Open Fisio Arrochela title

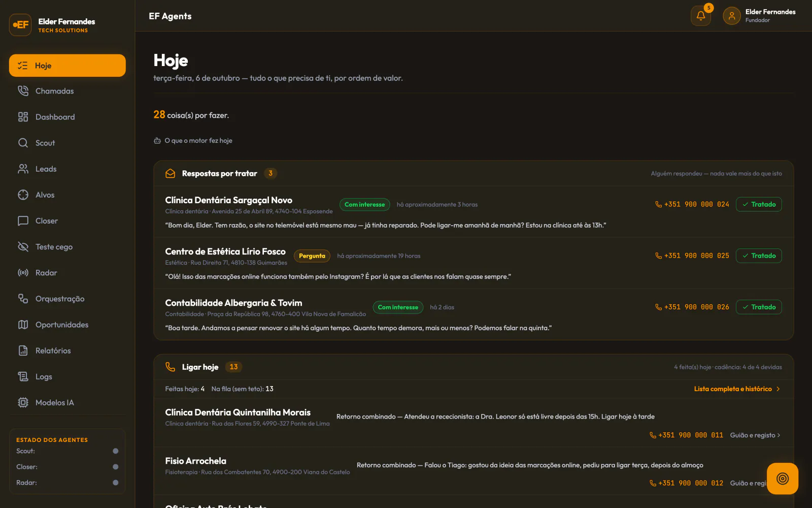(x=195, y=461)
